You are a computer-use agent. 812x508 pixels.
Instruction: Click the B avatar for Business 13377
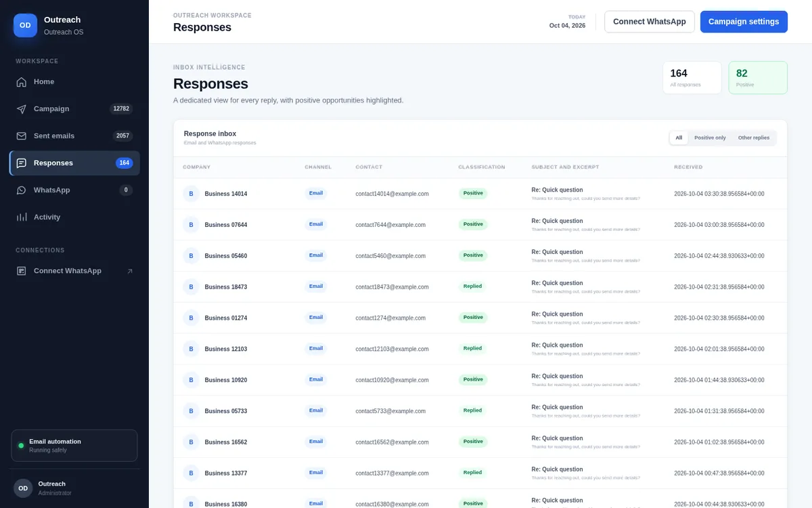coord(191,473)
